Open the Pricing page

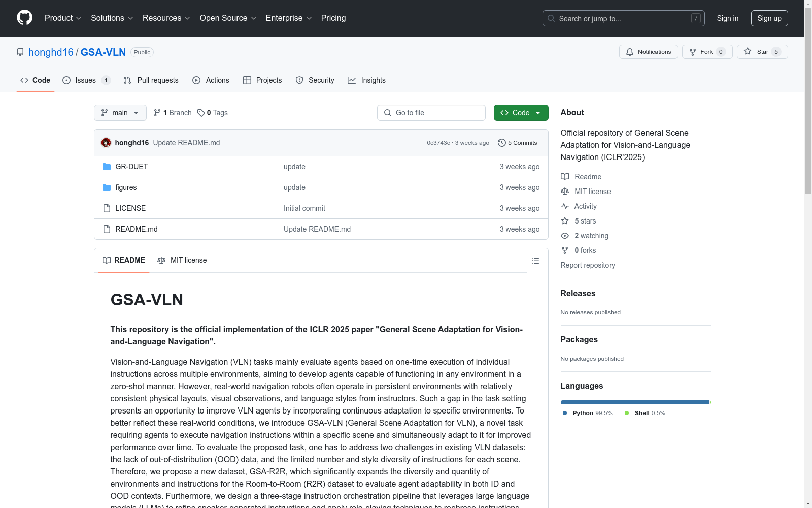(333, 18)
